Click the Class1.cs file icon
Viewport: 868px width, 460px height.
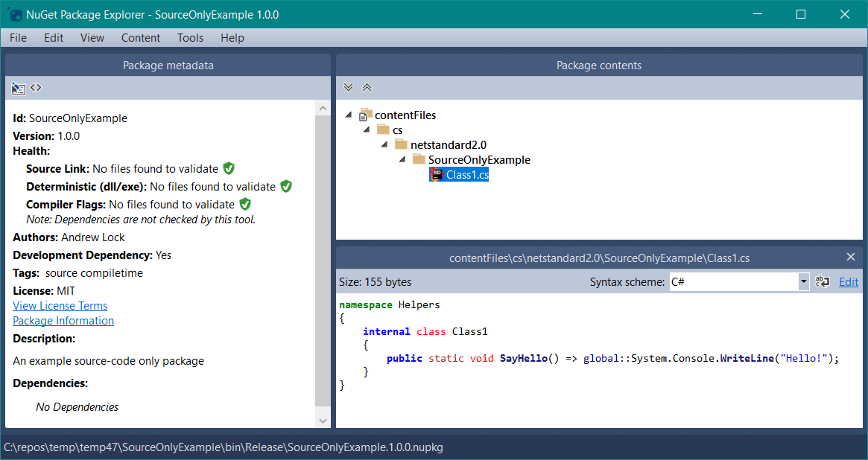point(437,175)
